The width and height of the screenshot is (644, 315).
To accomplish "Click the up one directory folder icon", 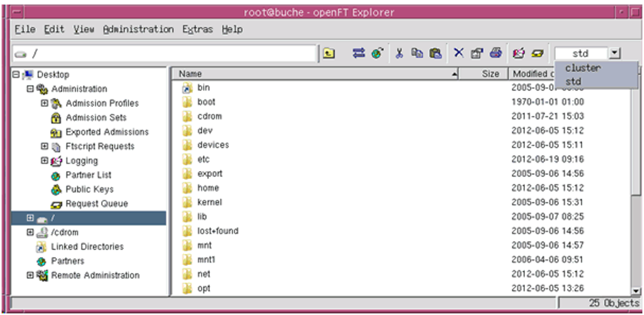I will point(329,53).
